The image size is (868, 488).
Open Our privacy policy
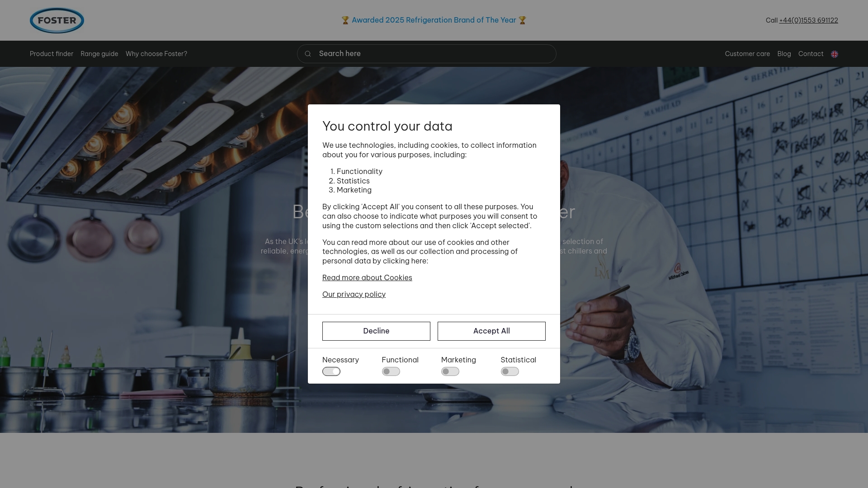[x=354, y=294]
